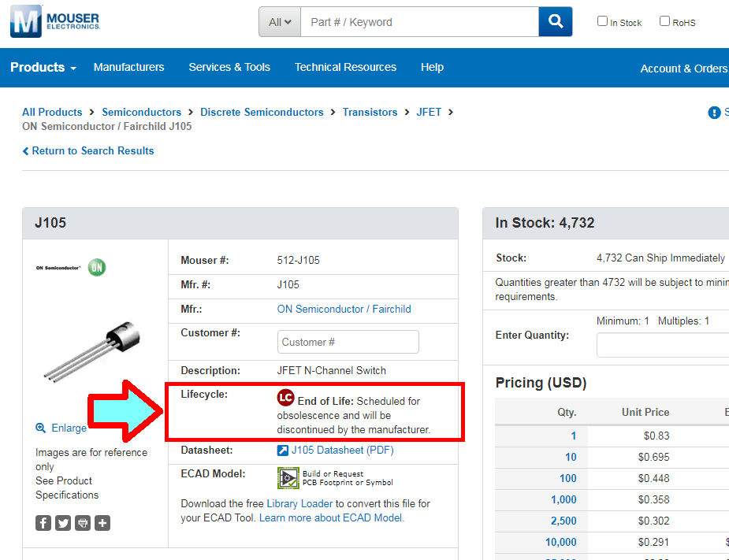Select quantity 10,000 price break
The width and height of the screenshot is (729, 560).
(x=560, y=543)
